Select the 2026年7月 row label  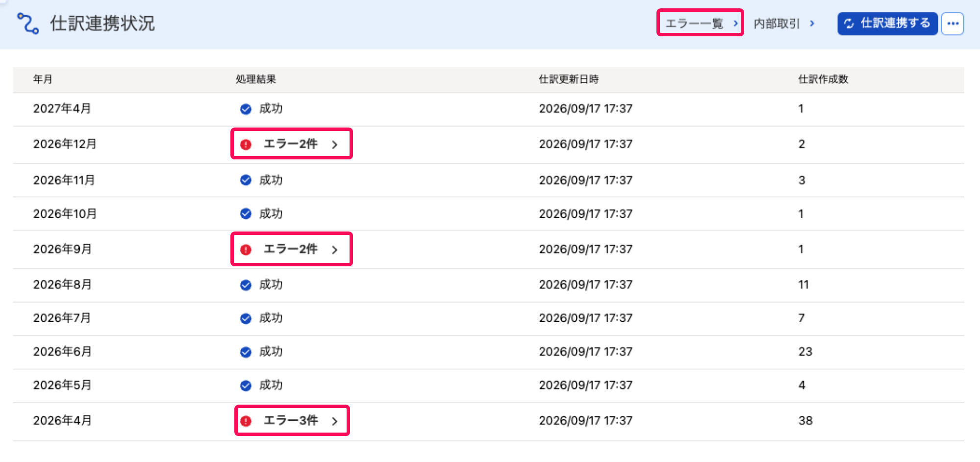coord(62,318)
